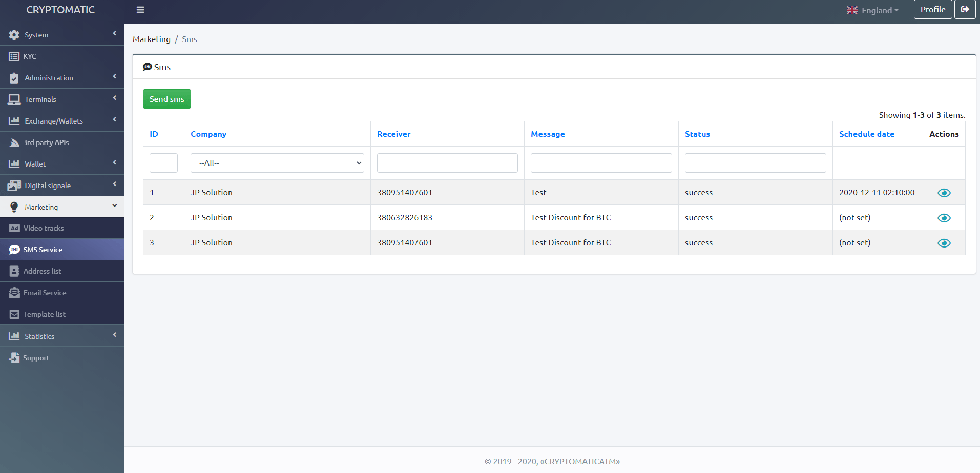Click the Terminals laptop icon
The width and height of the screenshot is (980, 473).
coord(14,99)
